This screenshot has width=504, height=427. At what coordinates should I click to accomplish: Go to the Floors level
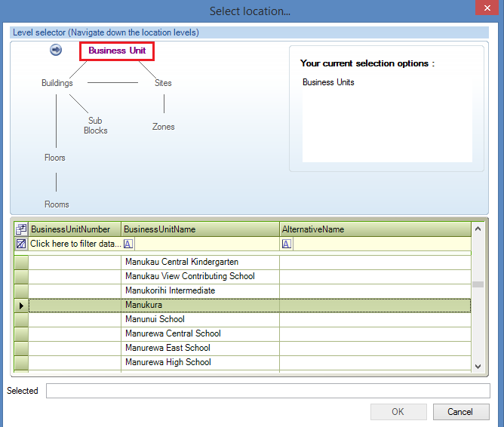[x=55, y=158]
